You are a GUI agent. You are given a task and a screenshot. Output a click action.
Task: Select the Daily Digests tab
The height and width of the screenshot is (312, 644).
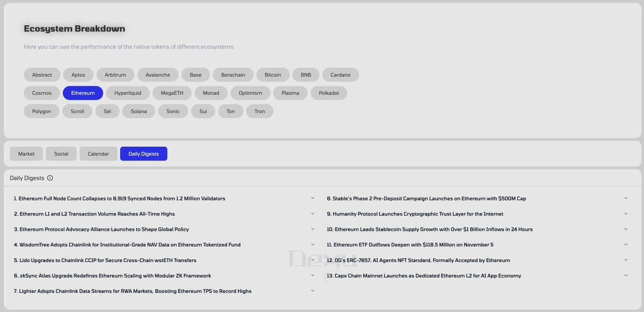pos(144,154)
